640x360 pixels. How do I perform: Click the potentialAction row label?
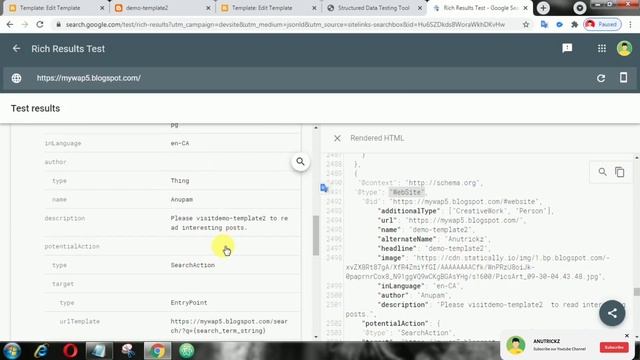[72, 247]
